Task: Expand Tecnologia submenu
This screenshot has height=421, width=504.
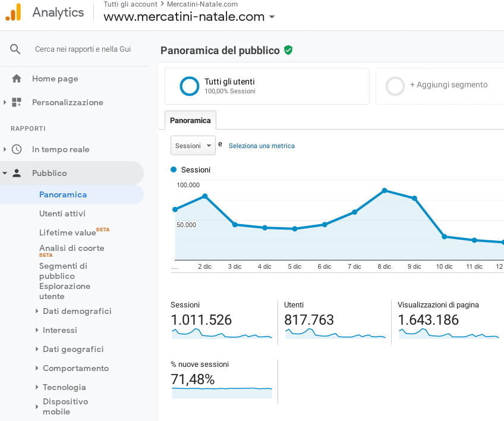Action: click(x=37, y=387)
